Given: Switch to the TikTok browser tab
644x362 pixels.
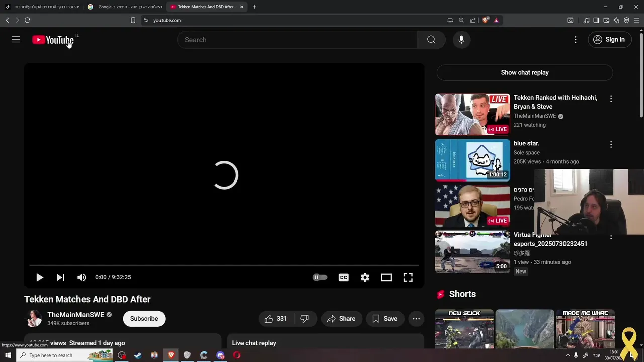Looking at the screenshot, I should 42,7.
